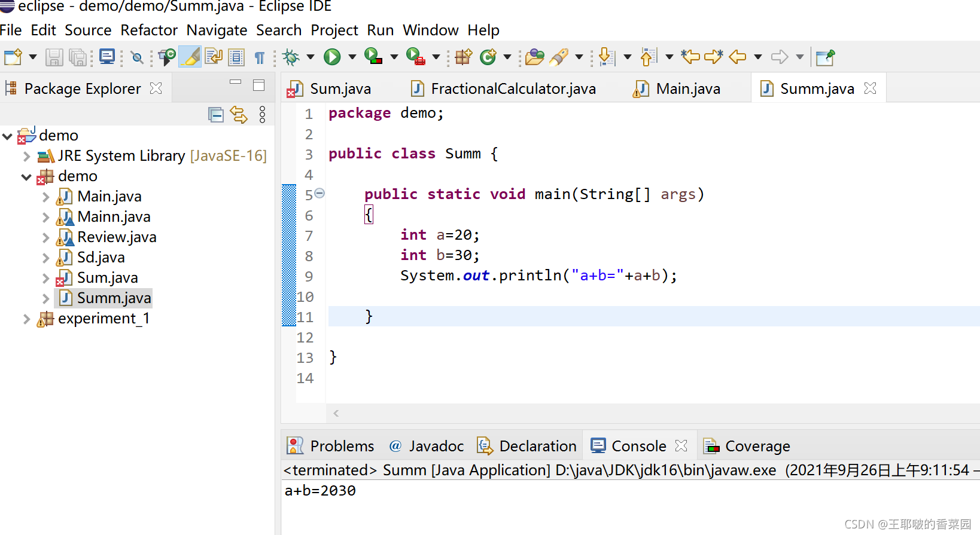
Task: Click the Next Edit Location arrow
Action: tap(714, 57)
